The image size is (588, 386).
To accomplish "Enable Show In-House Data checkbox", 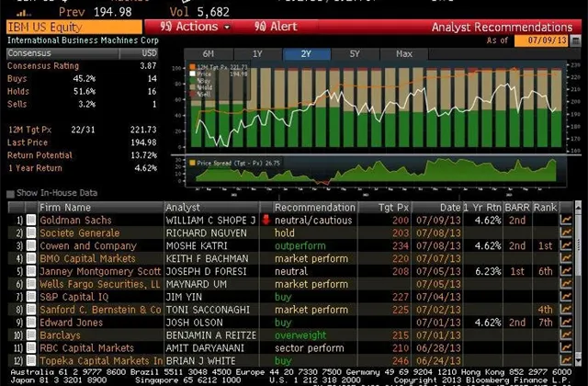I will pyautogui.click(x=10, y=194).
